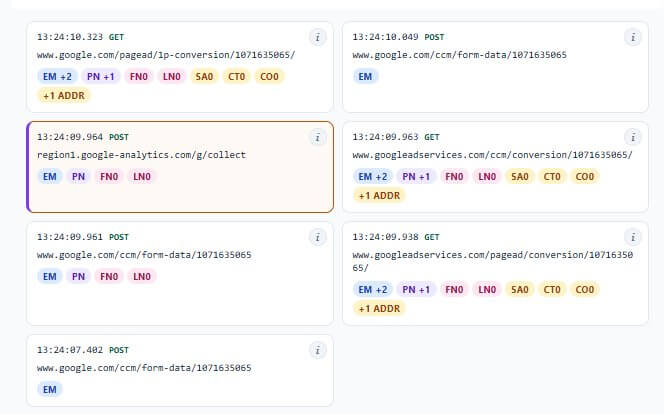Click timestamp 13:24:09.964

tap(70, 137)
